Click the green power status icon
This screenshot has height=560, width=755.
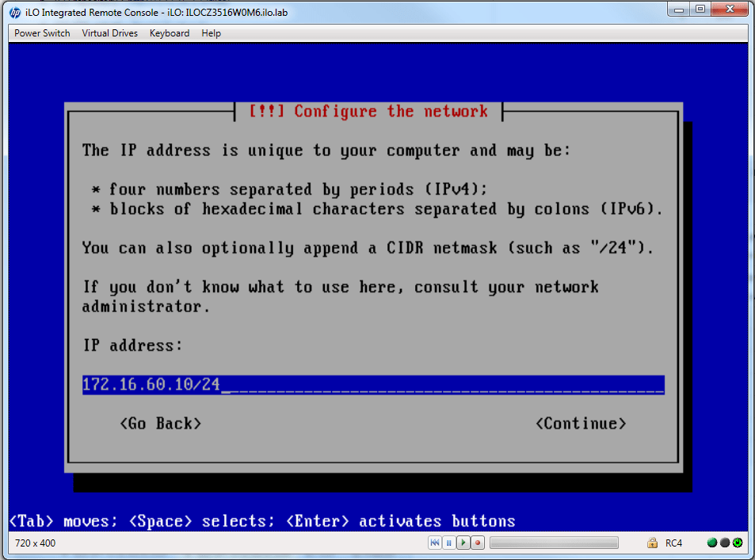point(737,543)
